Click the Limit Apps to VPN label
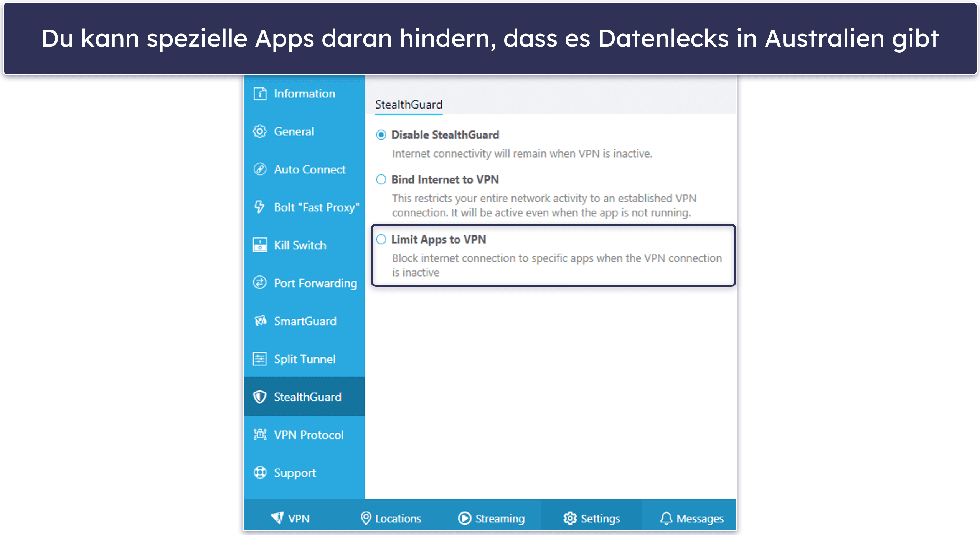This screenshot has width=980, height=535. coord(439,239)
